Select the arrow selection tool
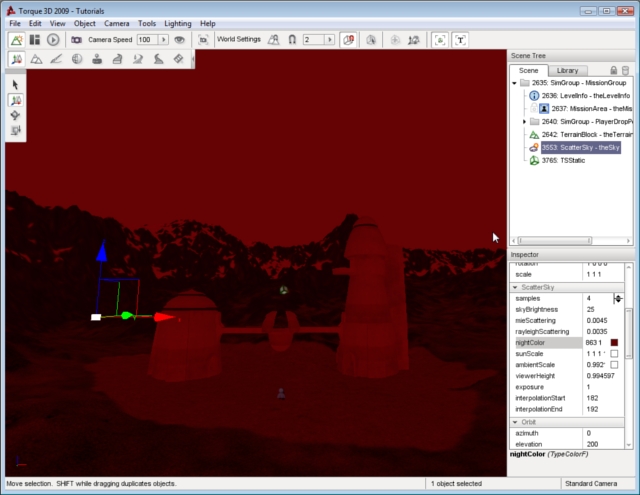 pos(16,85)
